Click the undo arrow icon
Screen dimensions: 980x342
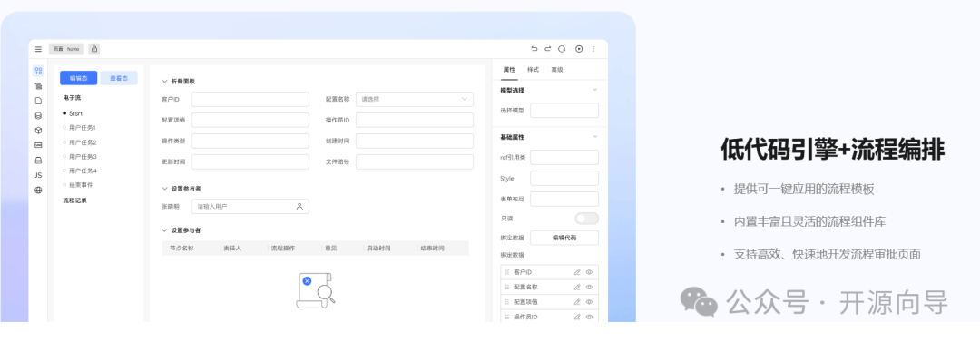(x=534, y=49)
